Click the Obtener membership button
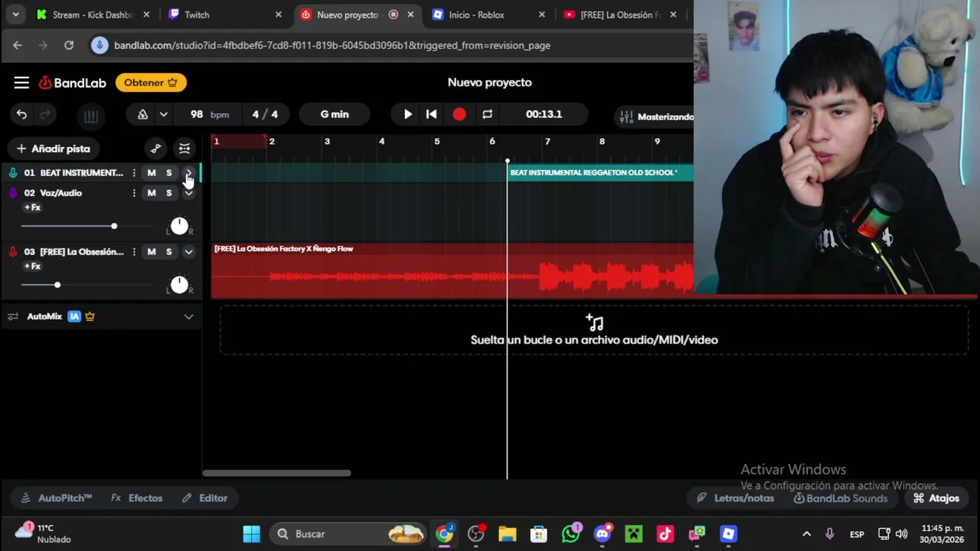This screenshot has width=980, height=551. (x=151, y=83)
